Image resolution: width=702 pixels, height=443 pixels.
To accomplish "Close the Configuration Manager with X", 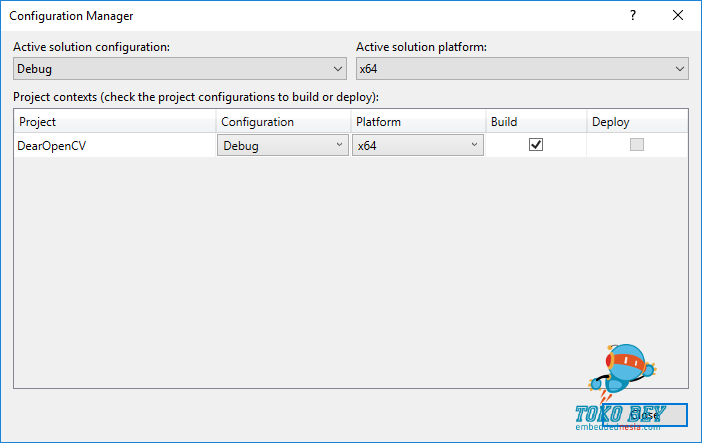I will [678, 16].
